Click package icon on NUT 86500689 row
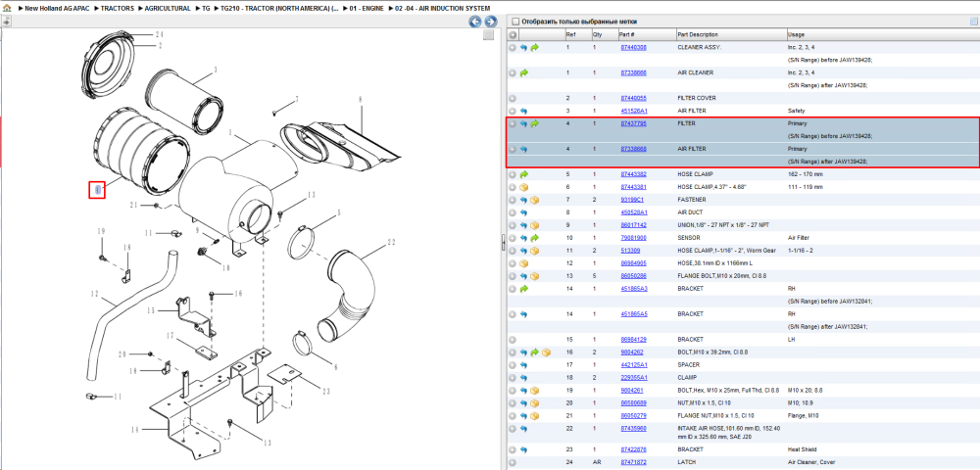This screenshot has height=470, width=980. (535, 403)
